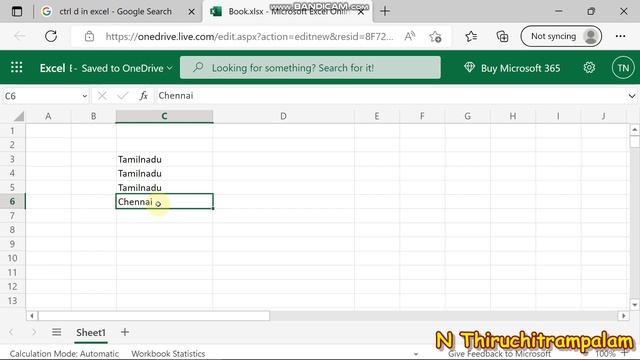
Task: Open the All Sheets list icon
Action: (x=56, y=332)
